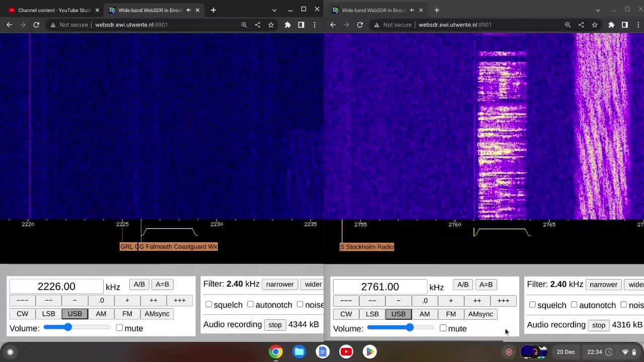
Task: Open Play Store from the shelf
Action: (370, 351)
